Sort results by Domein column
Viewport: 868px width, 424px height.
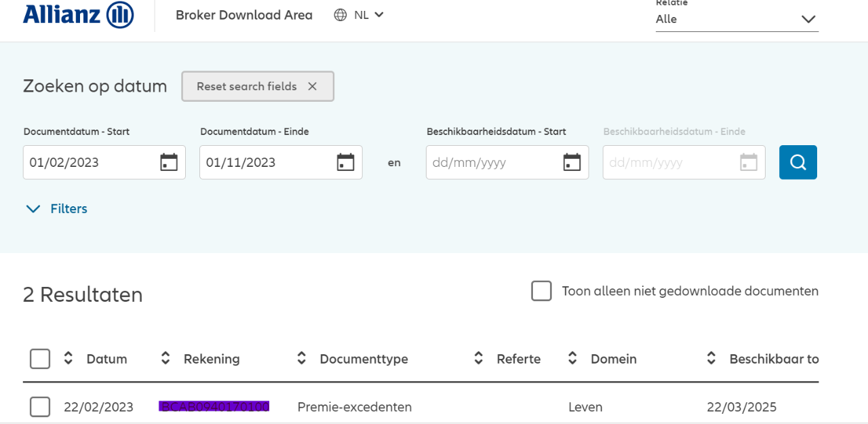pyautogui.click(x=573, y=359)
